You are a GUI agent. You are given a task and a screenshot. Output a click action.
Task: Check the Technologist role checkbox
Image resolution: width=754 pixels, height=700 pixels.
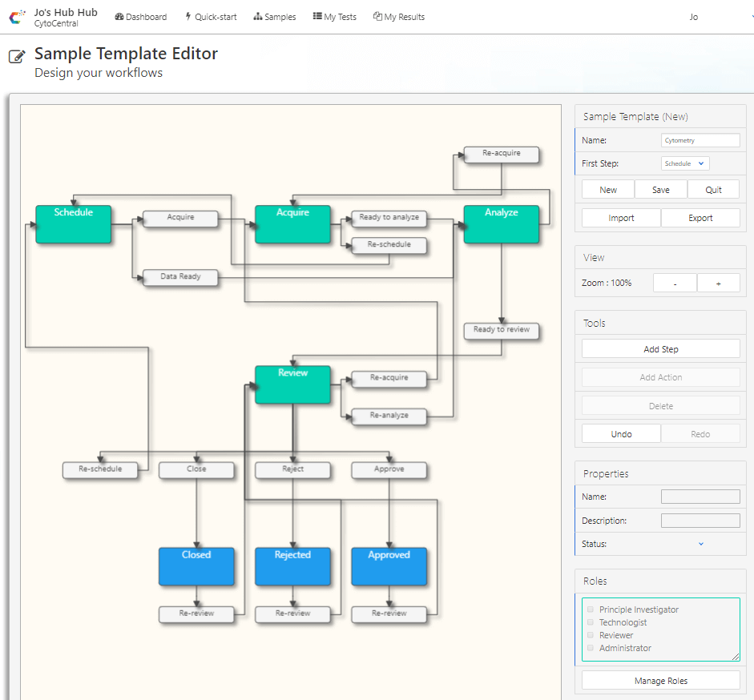point(591,622)
